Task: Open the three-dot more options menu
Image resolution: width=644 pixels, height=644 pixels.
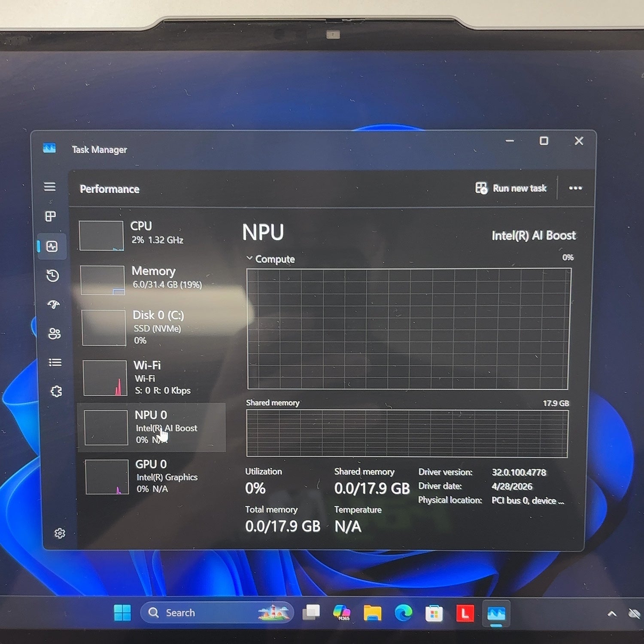Action: 575,188
